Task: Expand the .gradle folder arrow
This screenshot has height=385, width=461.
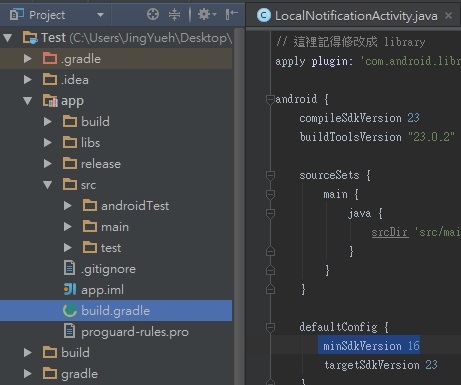Action: pos(28,59)
